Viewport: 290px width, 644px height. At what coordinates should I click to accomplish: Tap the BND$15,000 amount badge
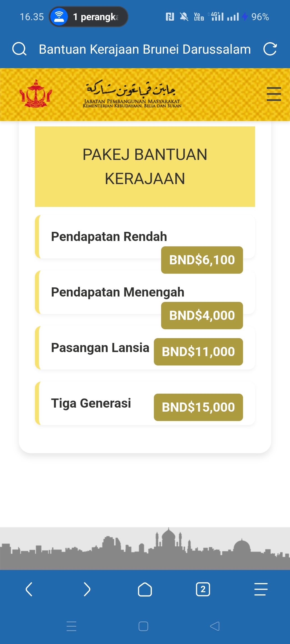198,407
